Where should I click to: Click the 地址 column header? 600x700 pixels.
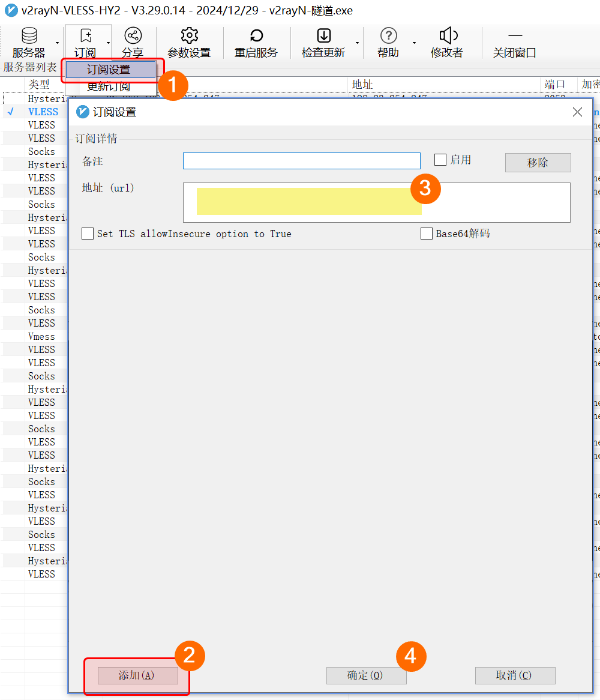pos(362,84)
